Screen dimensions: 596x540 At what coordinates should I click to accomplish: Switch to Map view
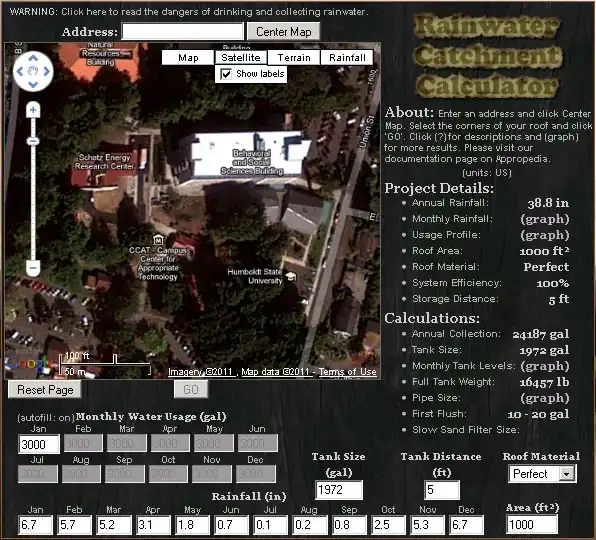point(188,58)
